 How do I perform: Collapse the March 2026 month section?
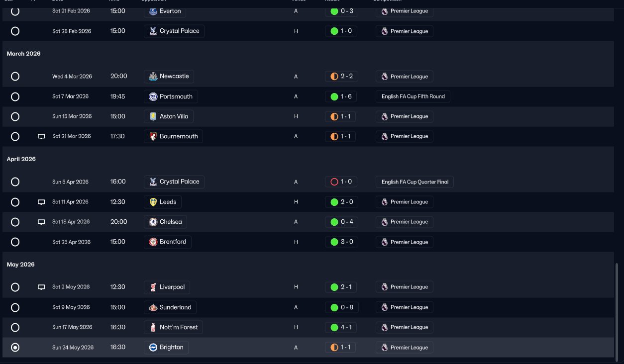tap(24, 54)
